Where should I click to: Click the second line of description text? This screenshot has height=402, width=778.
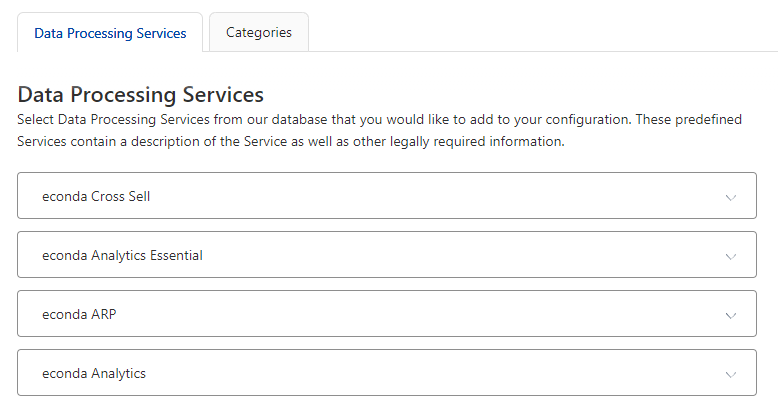tap(291, 142)
